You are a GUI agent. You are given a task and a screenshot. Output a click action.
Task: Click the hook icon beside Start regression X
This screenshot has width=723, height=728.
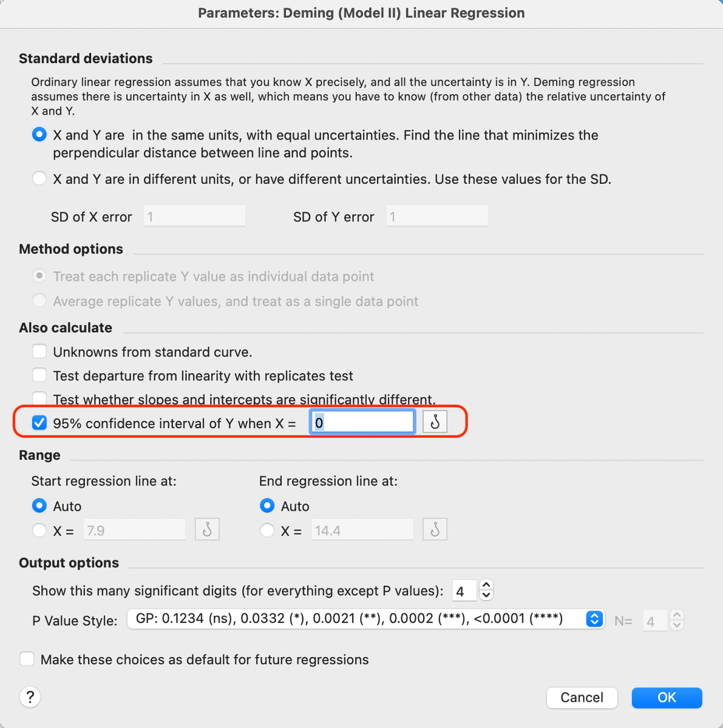(x=207, y=530)
